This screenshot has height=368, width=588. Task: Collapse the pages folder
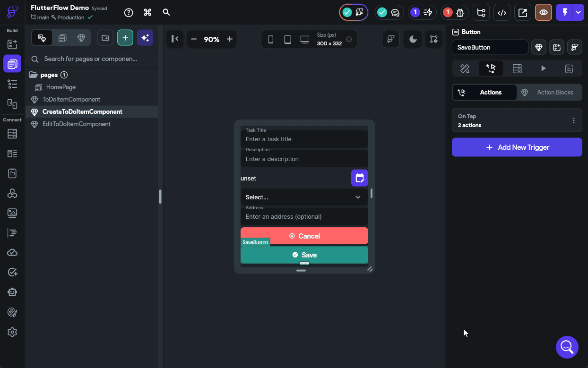33,75
